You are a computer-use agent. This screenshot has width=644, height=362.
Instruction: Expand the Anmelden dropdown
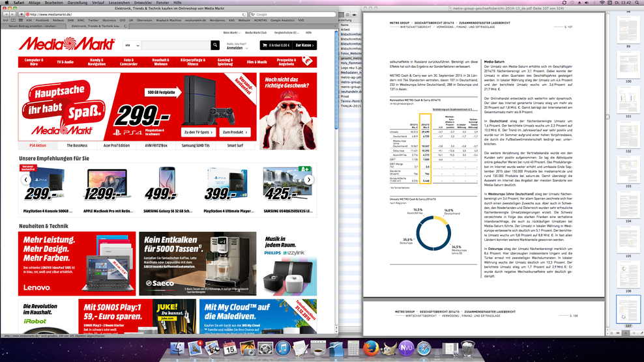237,48
